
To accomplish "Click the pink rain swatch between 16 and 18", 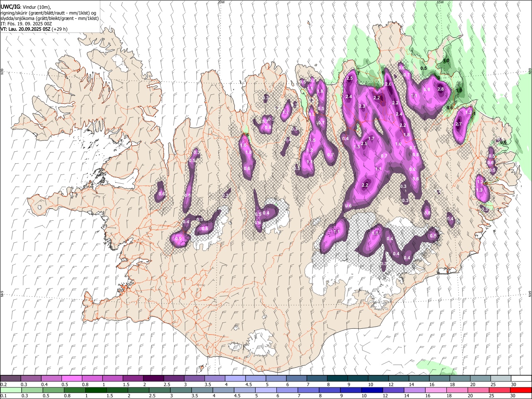I will pyautogui.click(x=435, y=390).
